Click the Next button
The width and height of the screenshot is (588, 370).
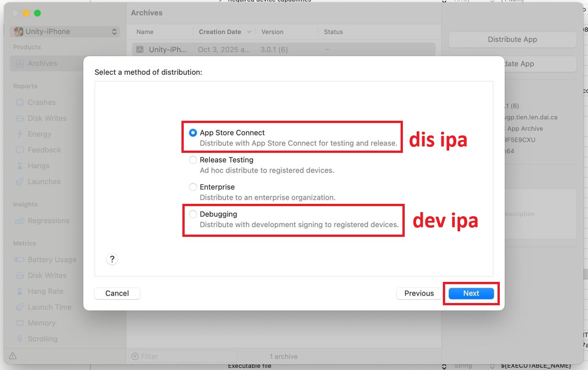tap(471, 293)
